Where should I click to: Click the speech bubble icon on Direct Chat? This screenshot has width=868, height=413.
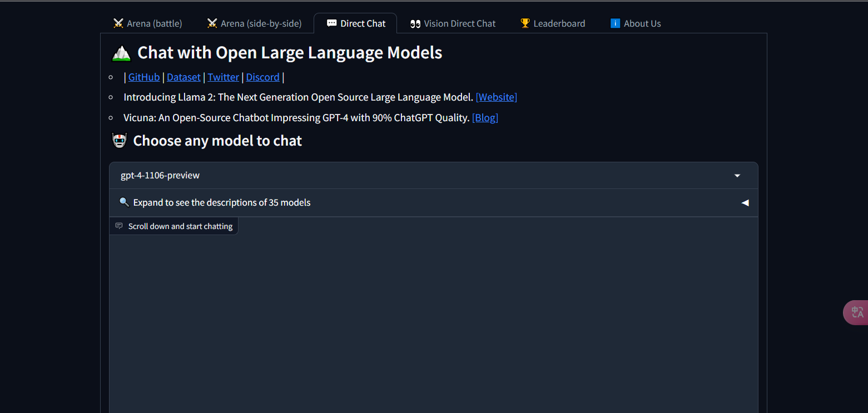pos(331,23)
